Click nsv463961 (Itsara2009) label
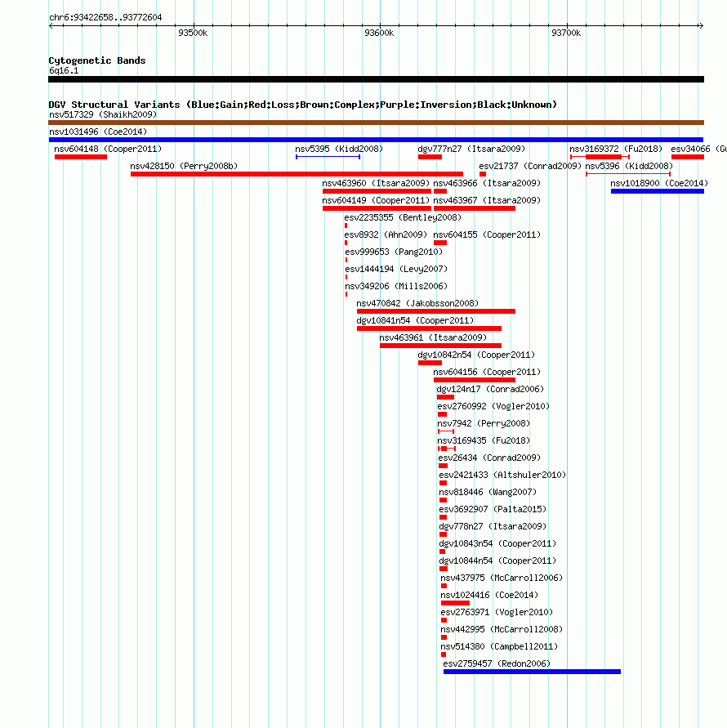Viewport: 727px width, 728px height. coord(433,338)
